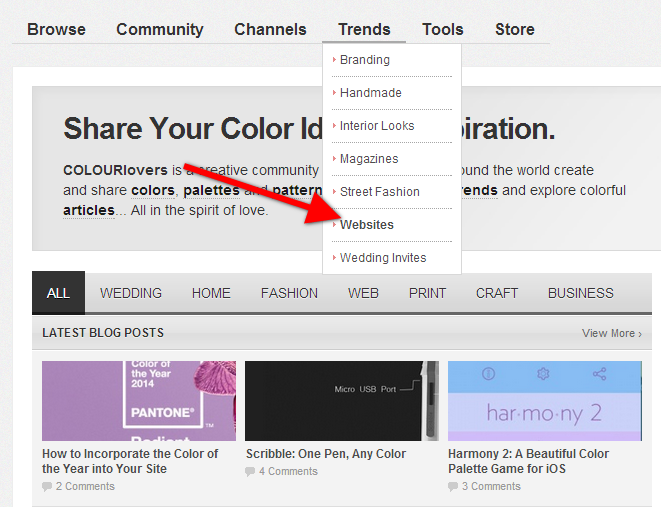This screenshot has width=661, height=507.
Task: Open the Harmony 2 game thumbnail
Action: [x=544, y=400]
